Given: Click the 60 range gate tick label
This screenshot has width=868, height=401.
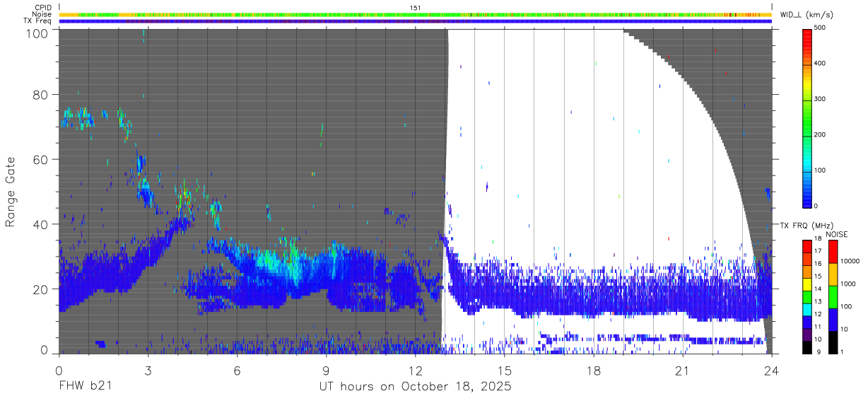Looking at the screenshot, I should pos(42,159).
